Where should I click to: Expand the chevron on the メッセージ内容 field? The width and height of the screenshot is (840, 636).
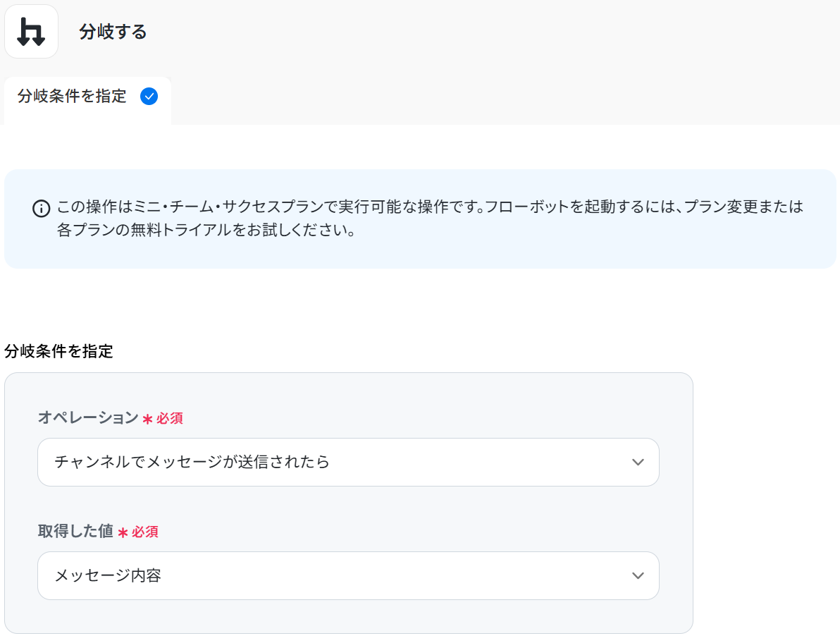638,576
